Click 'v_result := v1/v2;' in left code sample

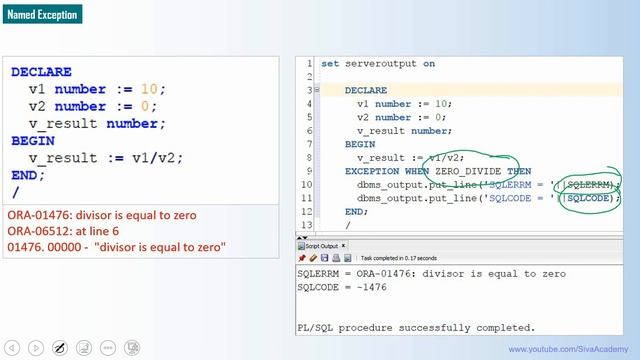[106, 158]
